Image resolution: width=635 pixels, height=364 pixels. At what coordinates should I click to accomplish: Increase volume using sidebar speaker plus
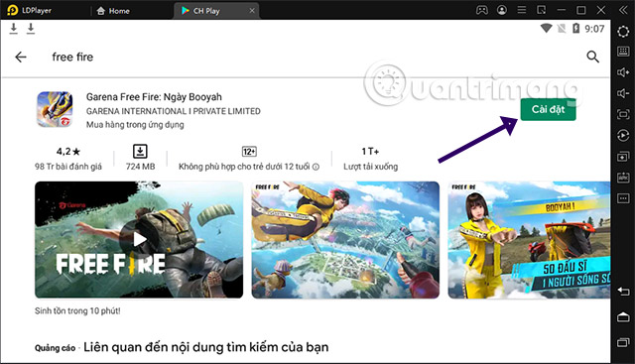(x=623, y=72)
